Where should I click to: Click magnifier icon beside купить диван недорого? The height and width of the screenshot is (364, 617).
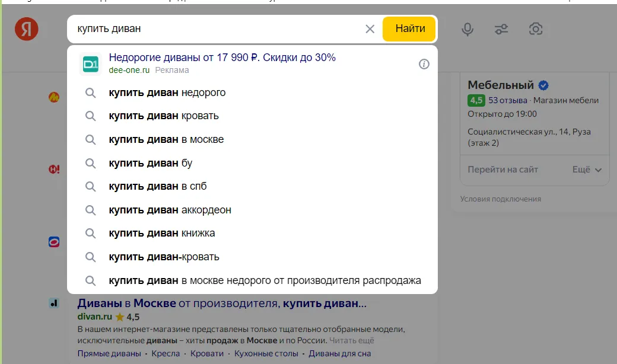(x=91, y=92)
